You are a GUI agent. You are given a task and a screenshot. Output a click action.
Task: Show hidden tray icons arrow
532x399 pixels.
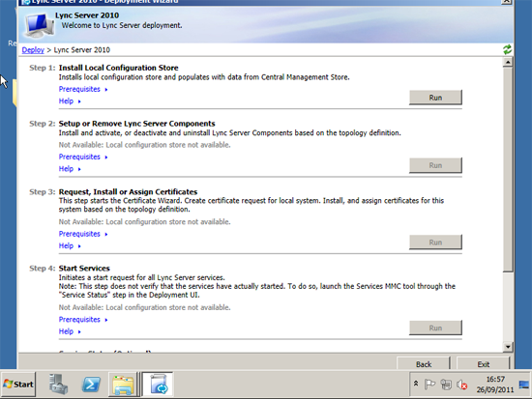click(416, 385)
